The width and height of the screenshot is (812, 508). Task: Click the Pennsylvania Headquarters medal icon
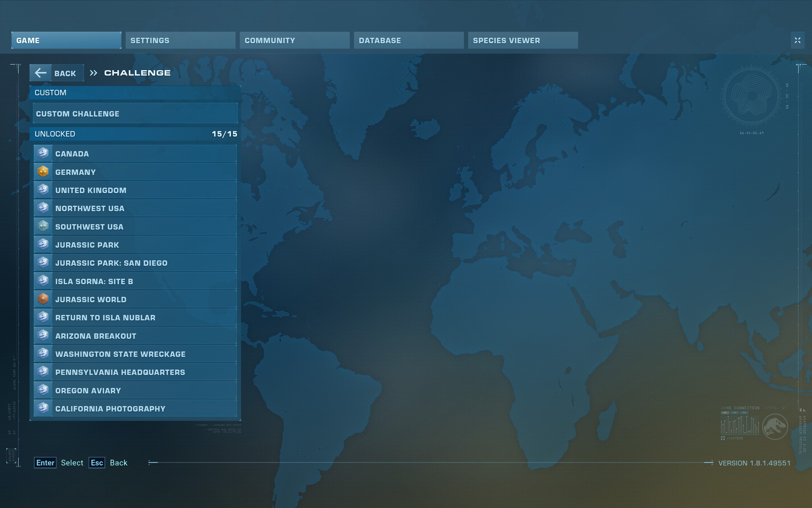43,372
